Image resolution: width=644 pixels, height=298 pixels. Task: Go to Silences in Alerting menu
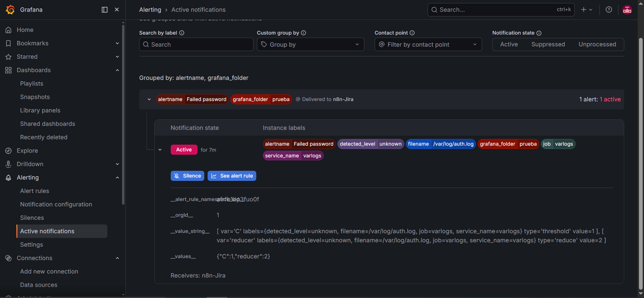(32, 218)
